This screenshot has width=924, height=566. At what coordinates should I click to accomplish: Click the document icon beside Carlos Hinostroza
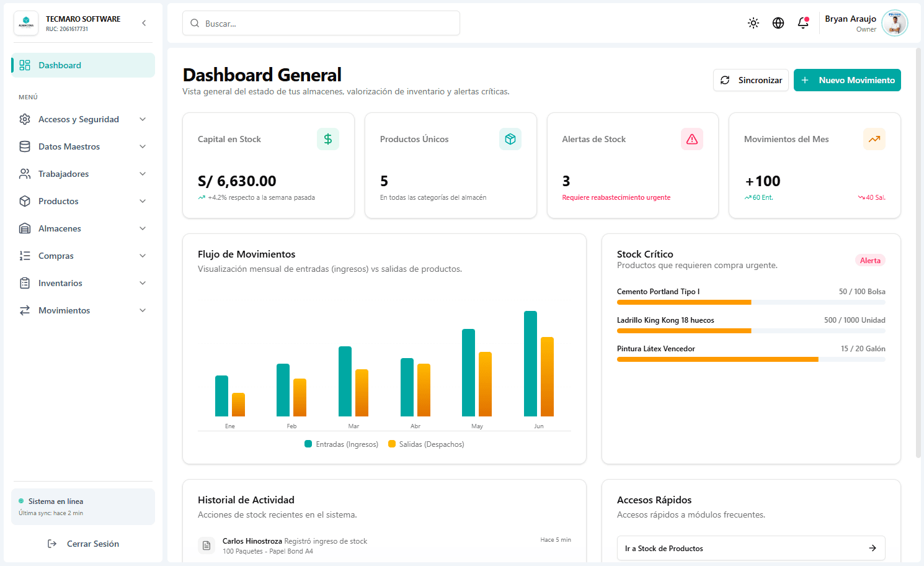click(207, 546)
